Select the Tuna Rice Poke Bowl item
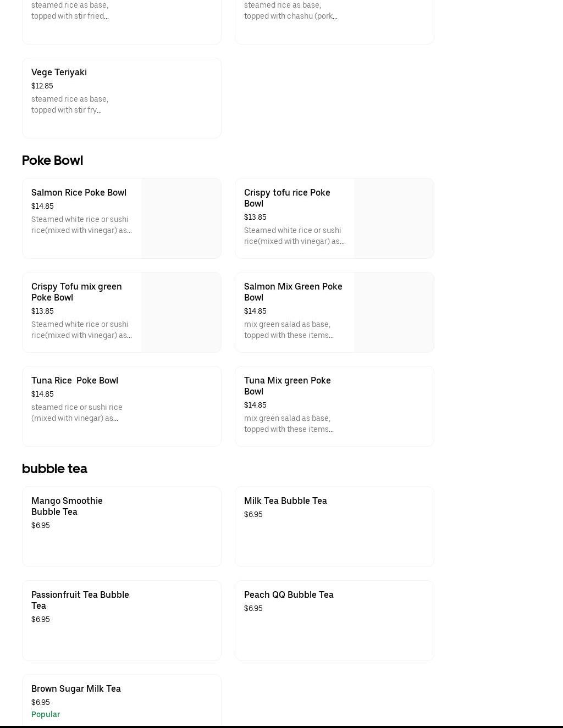Viewport: 563px width, 728px height. pyautogui.click(x=122, y=406)
